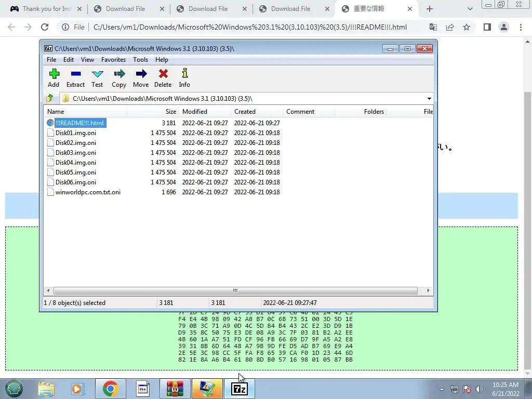
Task: Open the Help menu
Action: pos(162,60)
